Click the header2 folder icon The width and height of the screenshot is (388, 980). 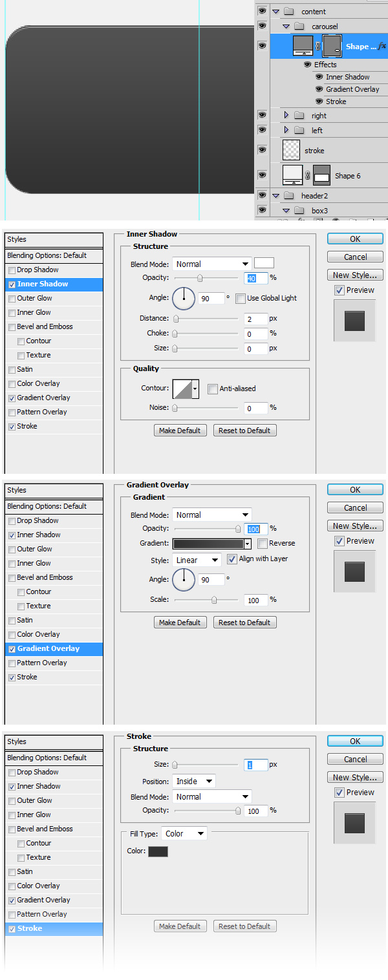coord(288,195)
